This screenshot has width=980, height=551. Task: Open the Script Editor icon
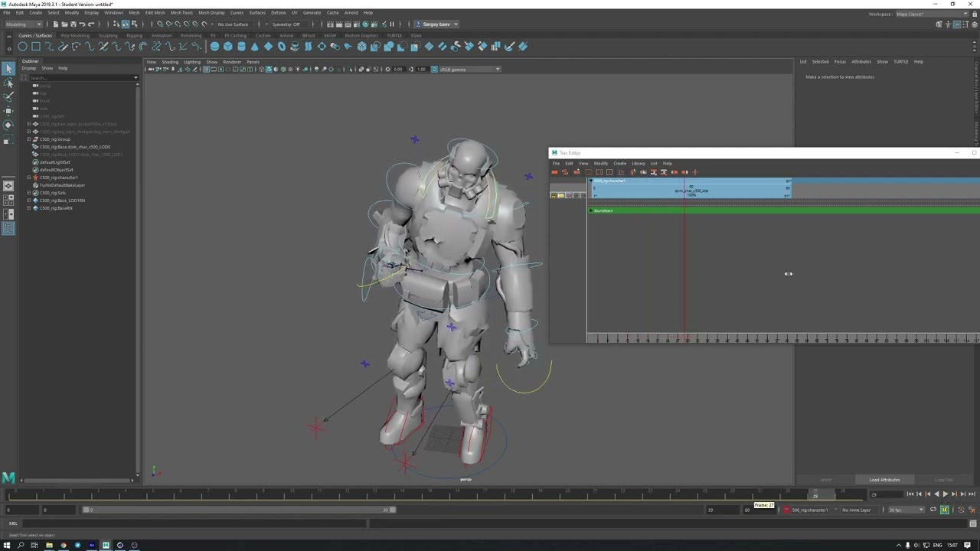973,523
